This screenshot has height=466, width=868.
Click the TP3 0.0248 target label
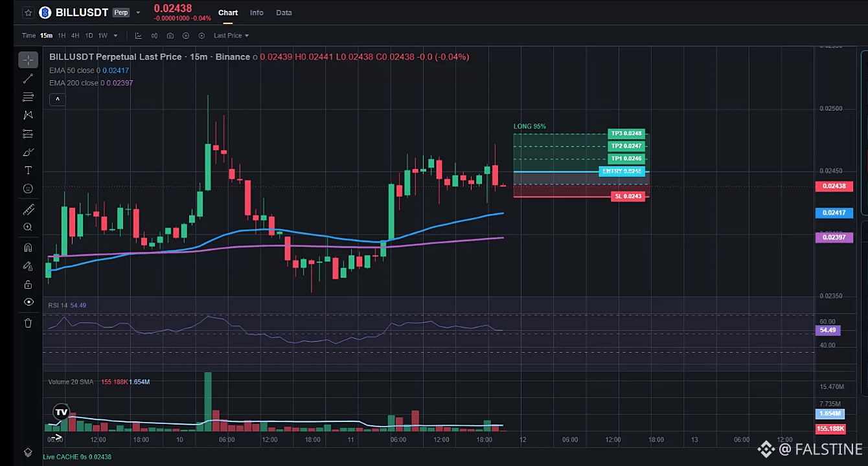point(626,133)
